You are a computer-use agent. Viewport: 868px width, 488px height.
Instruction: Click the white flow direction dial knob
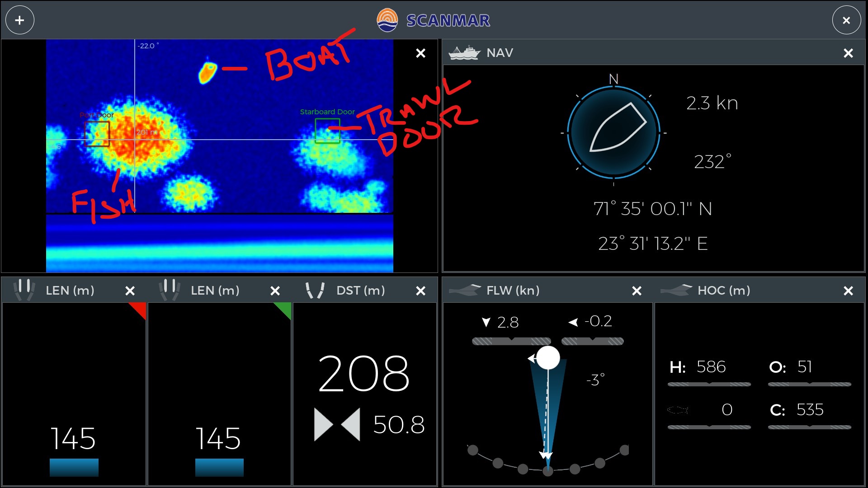tap(548, 358)
